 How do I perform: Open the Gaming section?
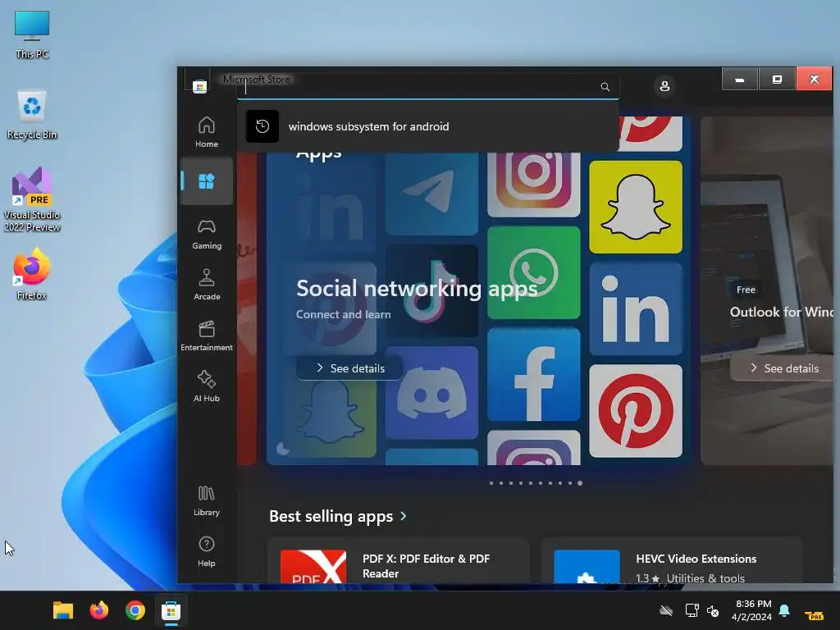[206, 234]
